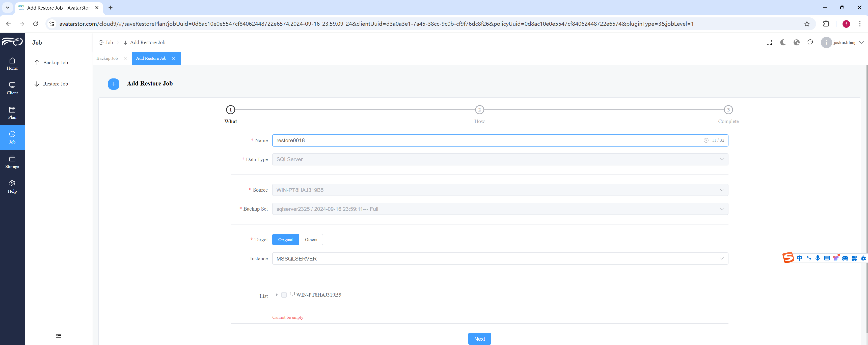
Task: Click the Next button
Action: (x=479, y=339)
